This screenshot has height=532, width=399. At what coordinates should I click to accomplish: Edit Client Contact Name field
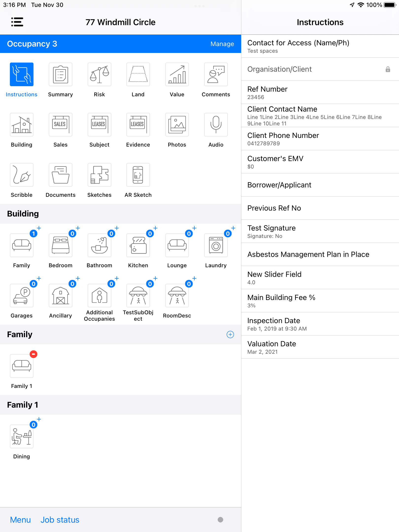(x=320, y=116)
